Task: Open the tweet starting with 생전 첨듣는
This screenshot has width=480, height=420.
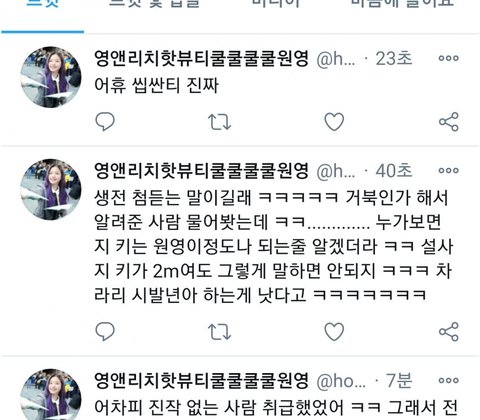Action: coord(273,246)
